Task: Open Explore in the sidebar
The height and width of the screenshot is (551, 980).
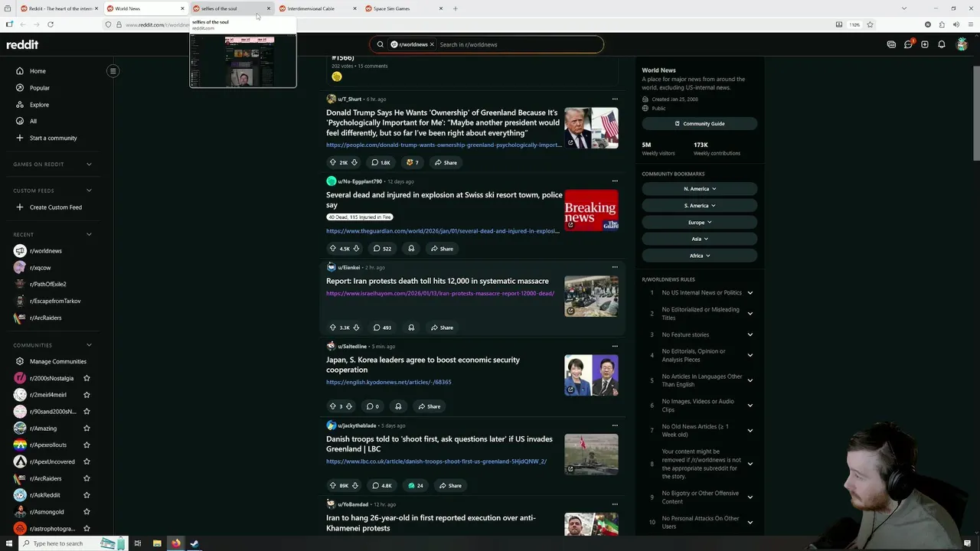Action: (39, 105)
